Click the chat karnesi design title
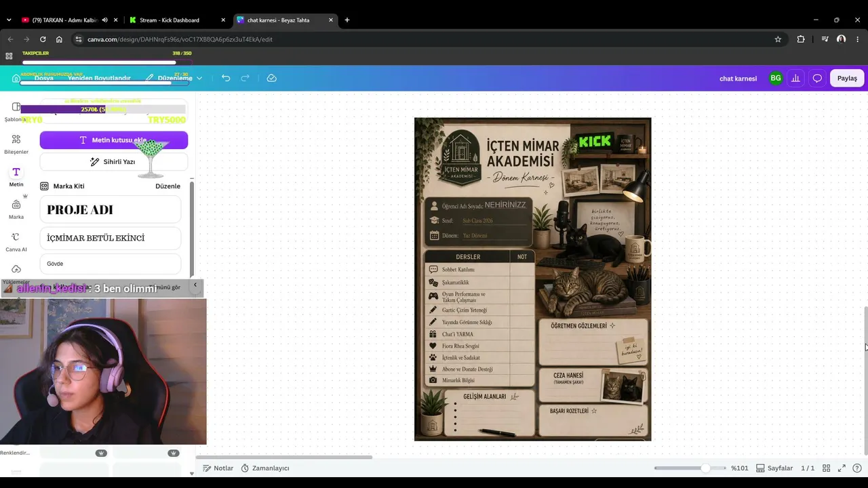 pyautogui.click(x=738, y=78)
